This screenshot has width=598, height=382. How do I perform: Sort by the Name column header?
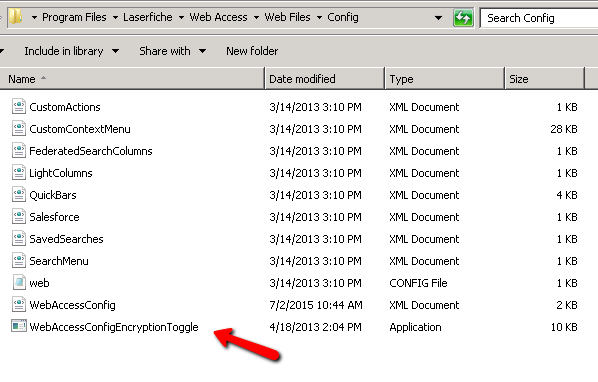click(x=132, y=79)
